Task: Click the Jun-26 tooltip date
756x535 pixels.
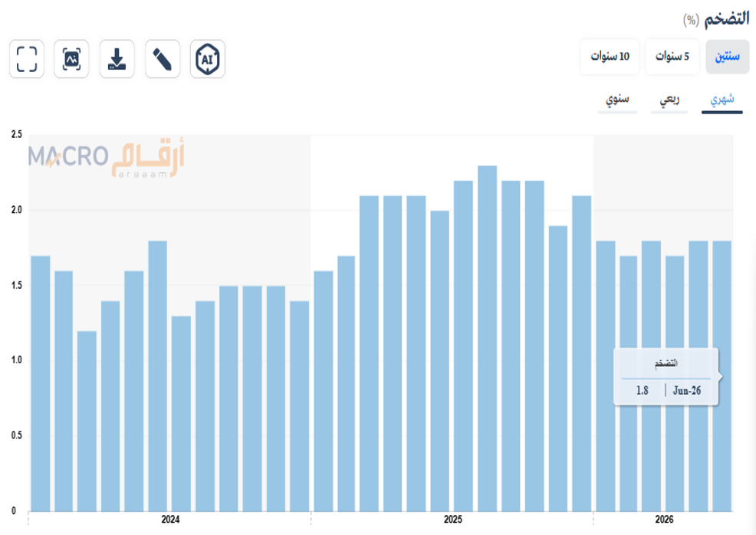Action: click(687, 390)
